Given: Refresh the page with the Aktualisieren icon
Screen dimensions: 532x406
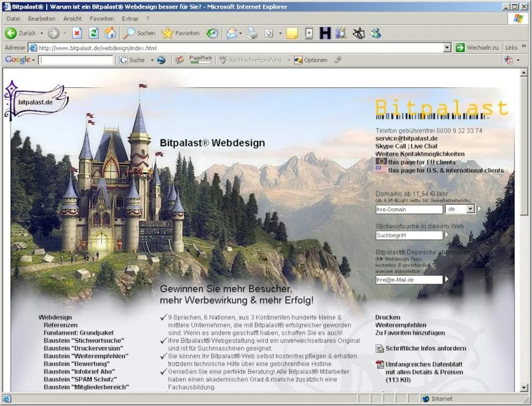Looking at the screenshot, I should click(x=93, y=33).
